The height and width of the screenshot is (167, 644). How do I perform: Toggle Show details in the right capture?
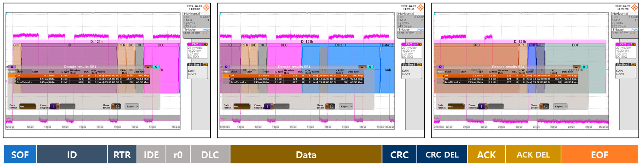(544, 107)
